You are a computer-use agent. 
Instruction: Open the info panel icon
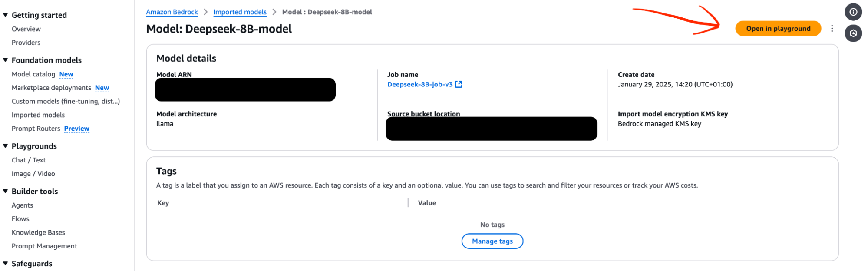click(x=853, y=12)
